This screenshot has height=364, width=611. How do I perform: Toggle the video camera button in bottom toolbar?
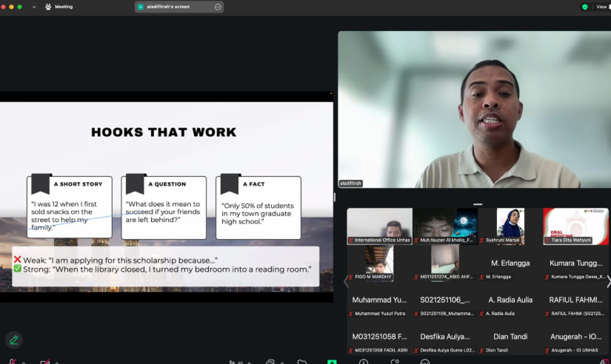point(45,362)
